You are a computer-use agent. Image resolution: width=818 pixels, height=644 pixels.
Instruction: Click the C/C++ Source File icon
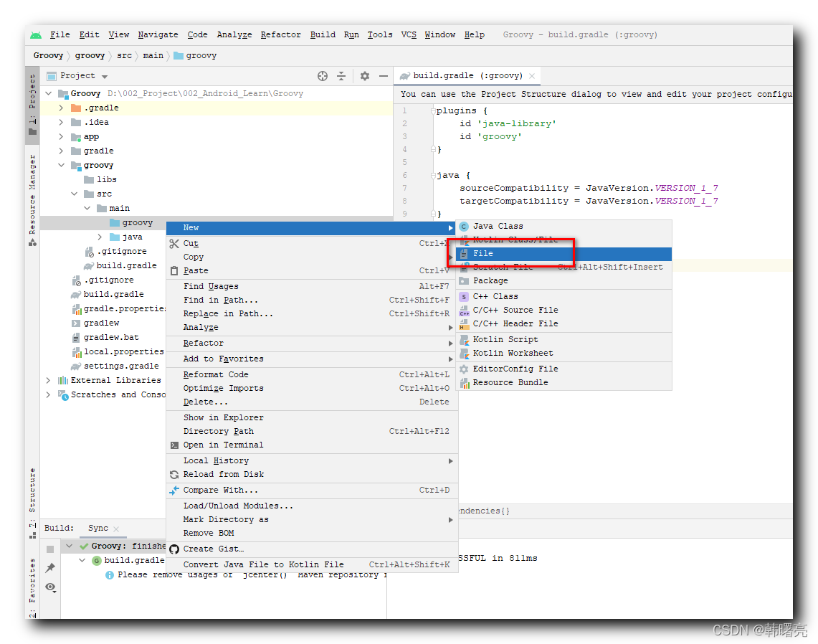464,310
